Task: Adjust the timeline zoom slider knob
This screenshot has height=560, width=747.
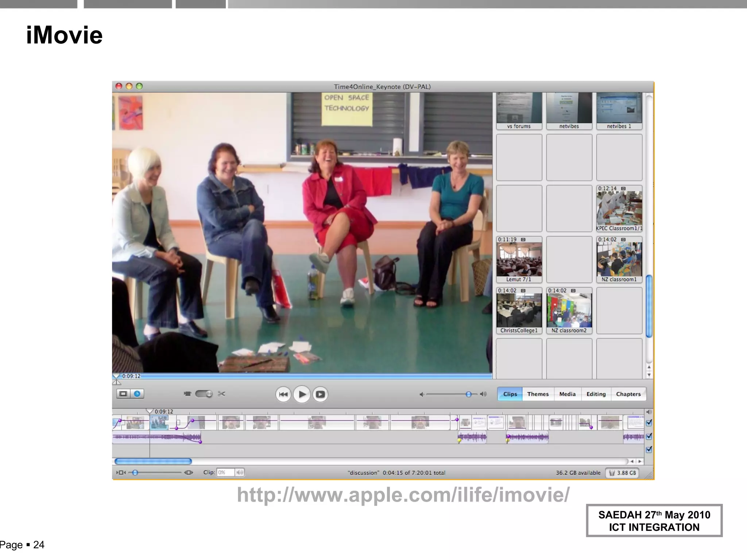Action: [135, 472]
